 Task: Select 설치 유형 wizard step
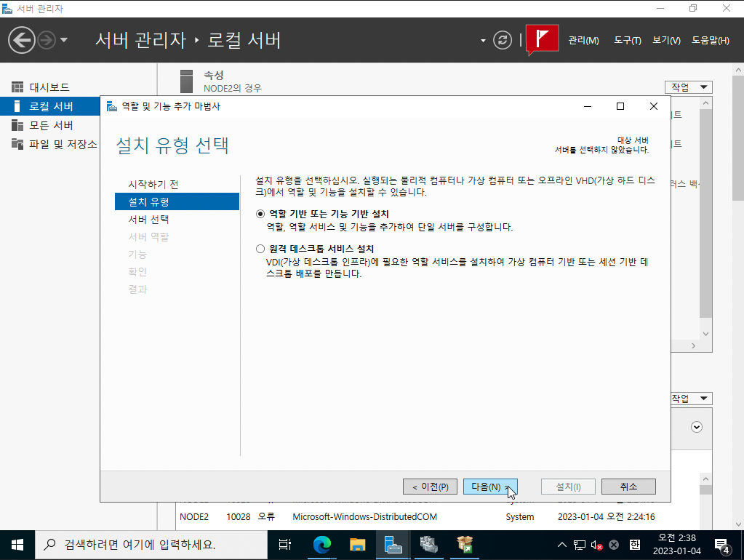tap(177, 201)
